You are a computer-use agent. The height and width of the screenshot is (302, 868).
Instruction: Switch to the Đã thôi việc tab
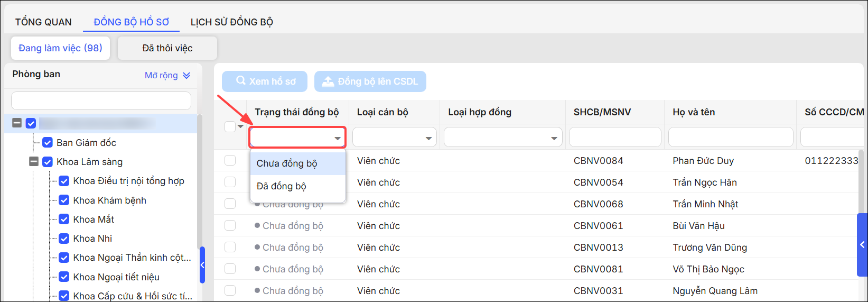pos(167,48)
